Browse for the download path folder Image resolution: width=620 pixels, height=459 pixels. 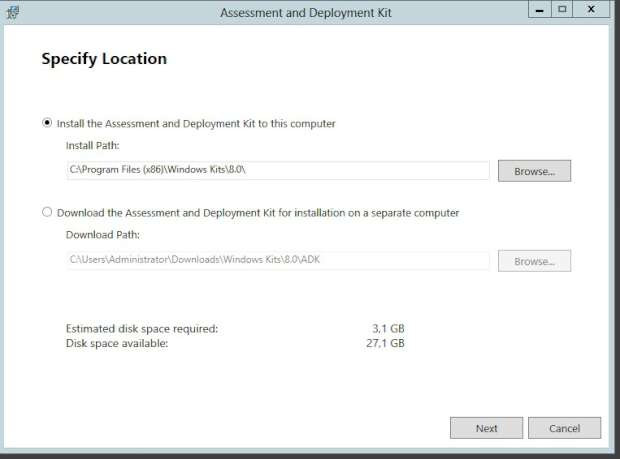point(534,261)
